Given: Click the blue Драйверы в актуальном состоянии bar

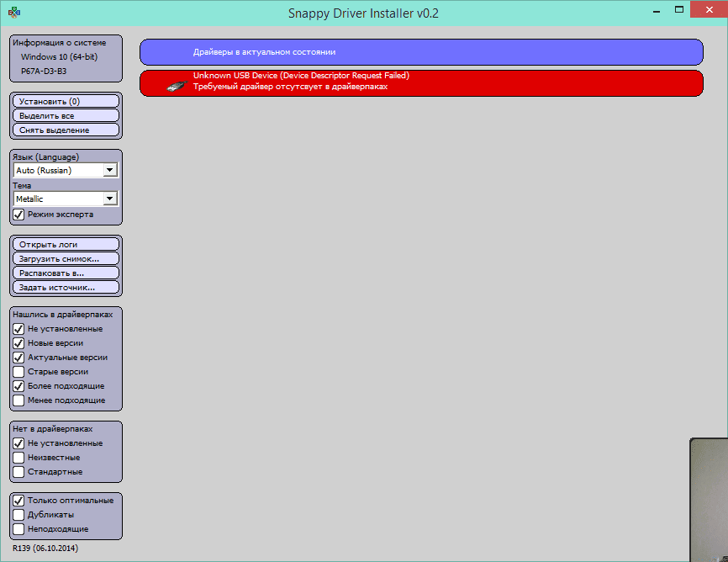Looking at the screenshot, I should pyautogui.click(x=421, y=52).
